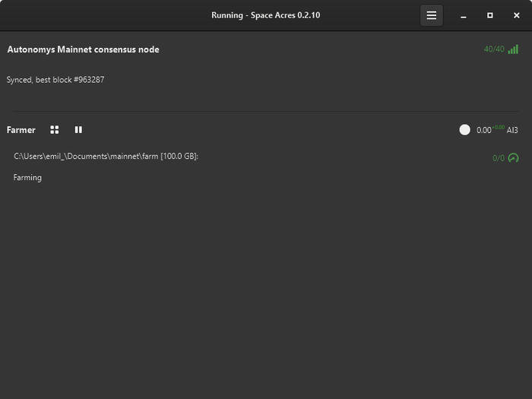Close the Space Acres window
532x399 pixels.
[517, 15]
